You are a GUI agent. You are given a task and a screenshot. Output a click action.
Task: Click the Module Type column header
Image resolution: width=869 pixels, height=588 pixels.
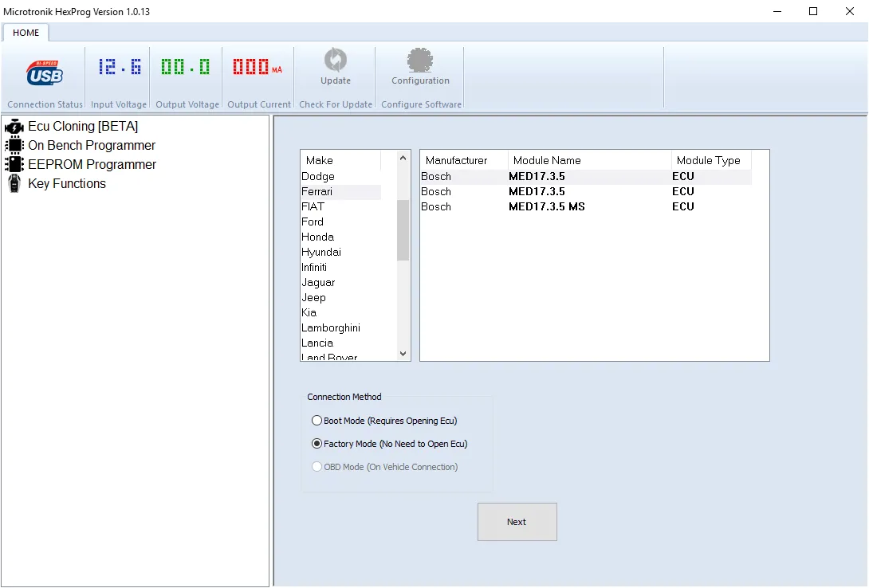coord(711,160)
